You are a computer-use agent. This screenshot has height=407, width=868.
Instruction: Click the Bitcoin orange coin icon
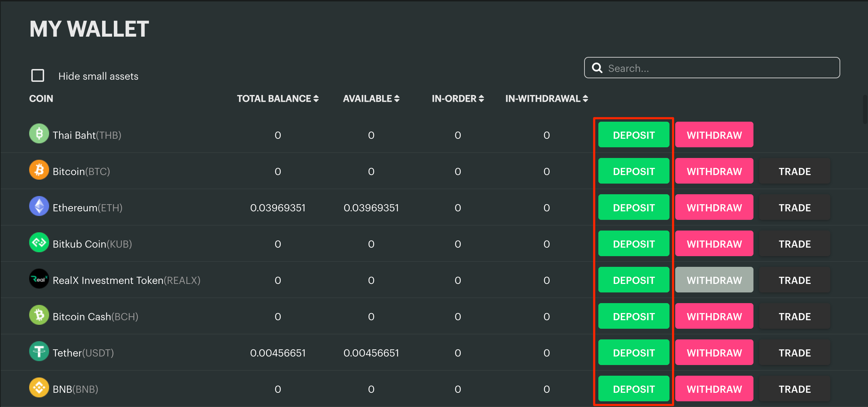pos(39,170)
